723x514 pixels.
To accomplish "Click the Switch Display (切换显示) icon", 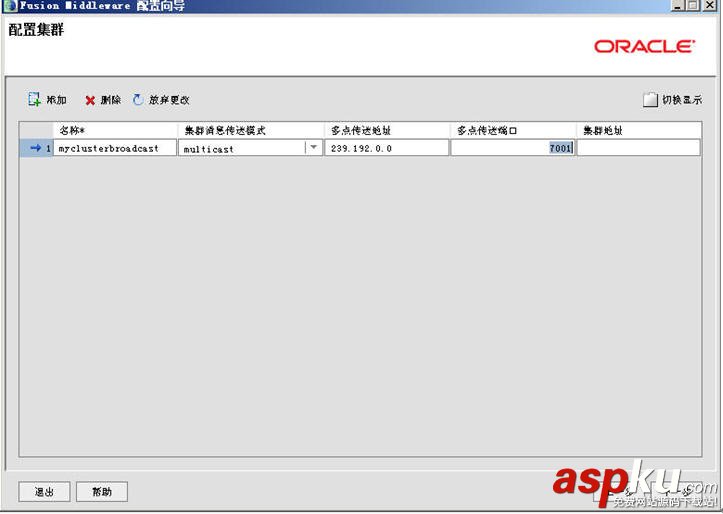I will [650, 100].
